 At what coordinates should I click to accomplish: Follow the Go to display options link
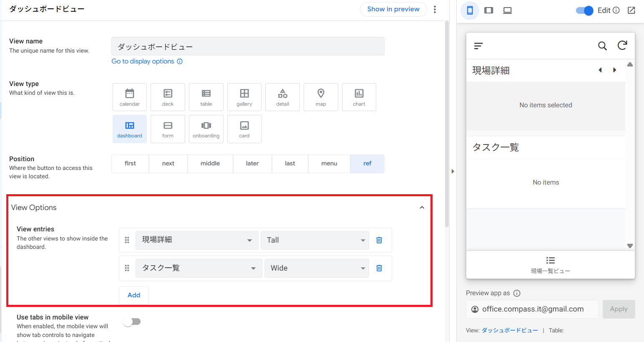tap(143, 61)
